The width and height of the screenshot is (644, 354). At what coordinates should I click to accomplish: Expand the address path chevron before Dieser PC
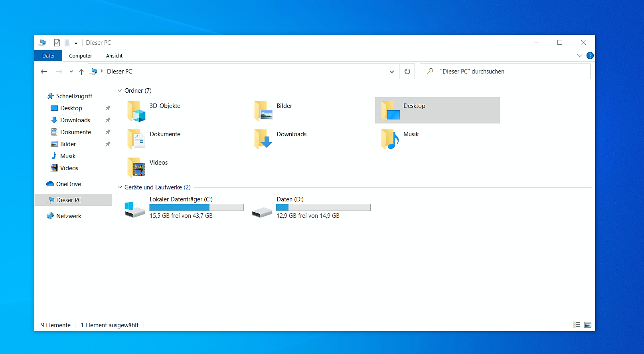(102, 71)
